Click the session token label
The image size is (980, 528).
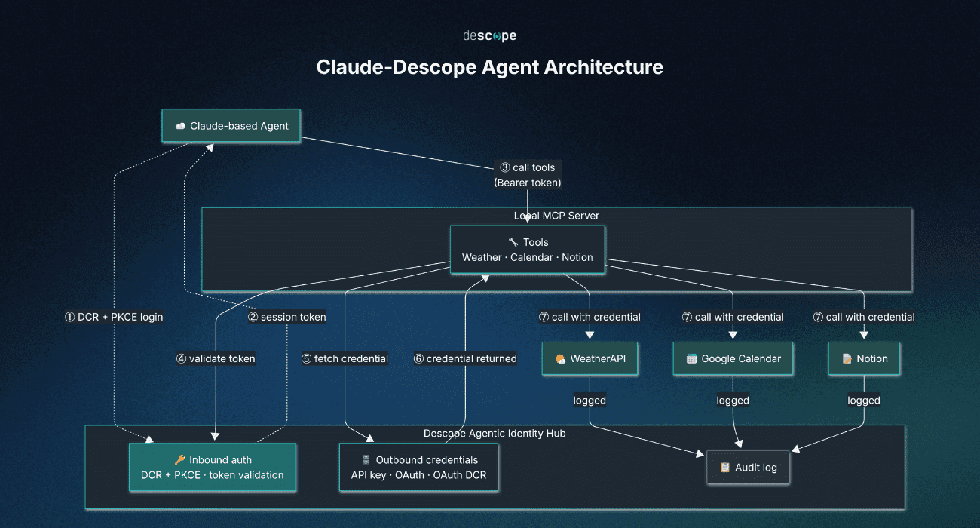pos(287,317)
